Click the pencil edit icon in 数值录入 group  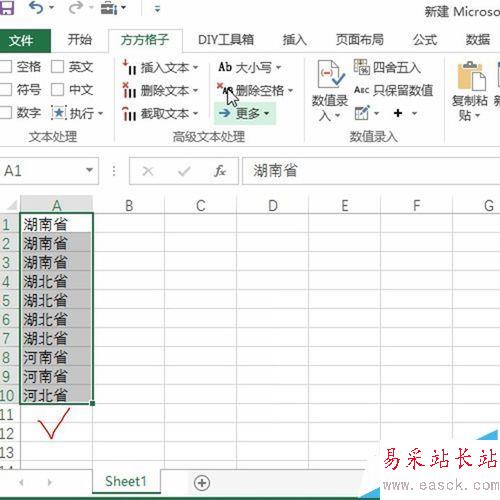click(362, 113)
